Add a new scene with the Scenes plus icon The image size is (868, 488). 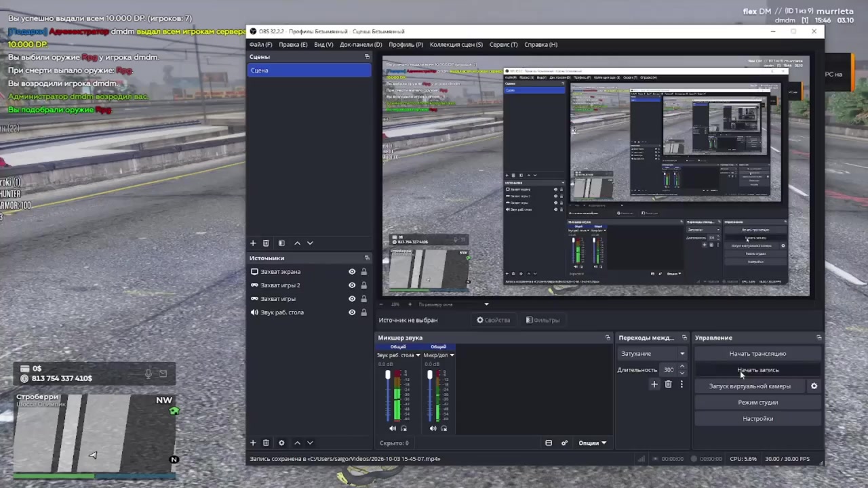pos(253,243)
